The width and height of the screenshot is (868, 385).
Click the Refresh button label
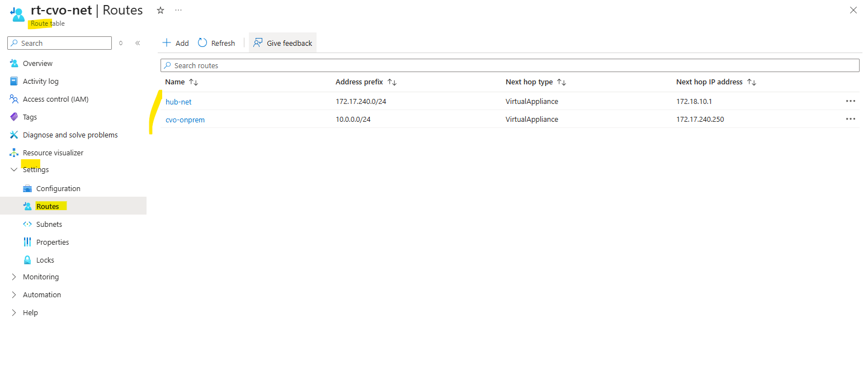click(223, 43)
